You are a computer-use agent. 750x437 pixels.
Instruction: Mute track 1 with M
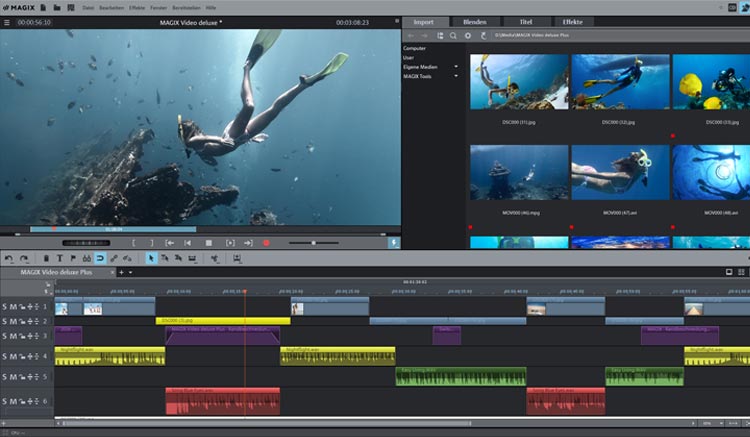(13, 306)
